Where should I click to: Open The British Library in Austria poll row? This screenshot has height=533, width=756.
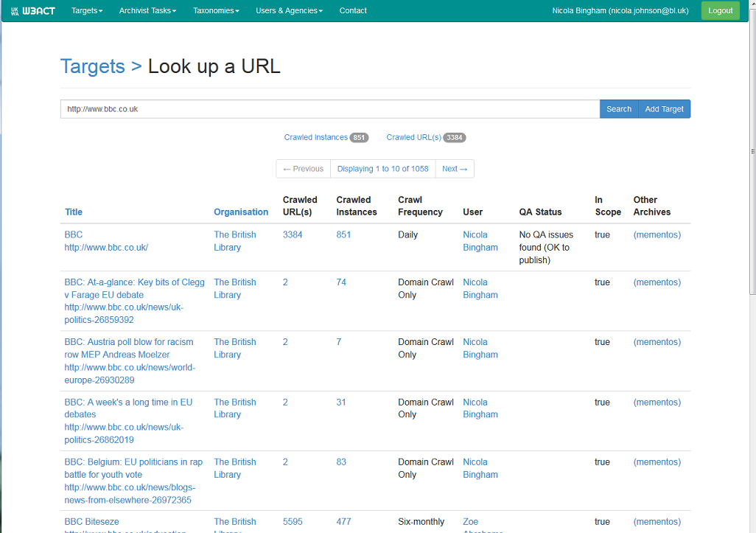tap(235, 348)
